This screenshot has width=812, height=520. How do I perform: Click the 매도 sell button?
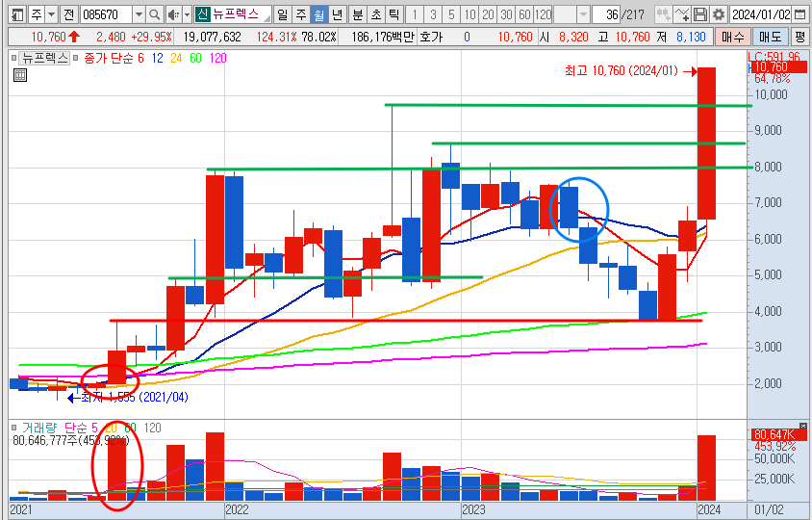pyautogui.click(x=770, y=37)
